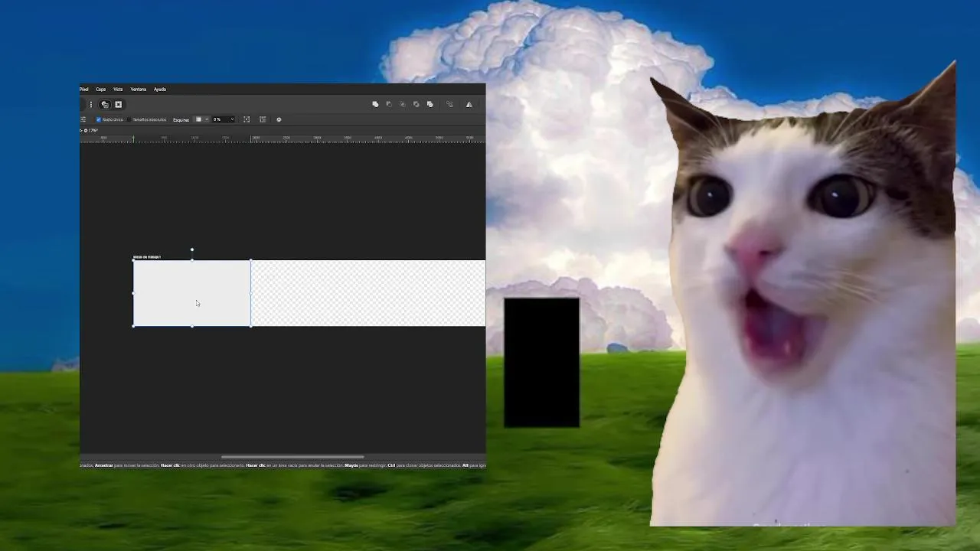This screenshot has width=980, height=551.
Task: Select the overlapping-shapes persona icon
Action: coord(105,105)
